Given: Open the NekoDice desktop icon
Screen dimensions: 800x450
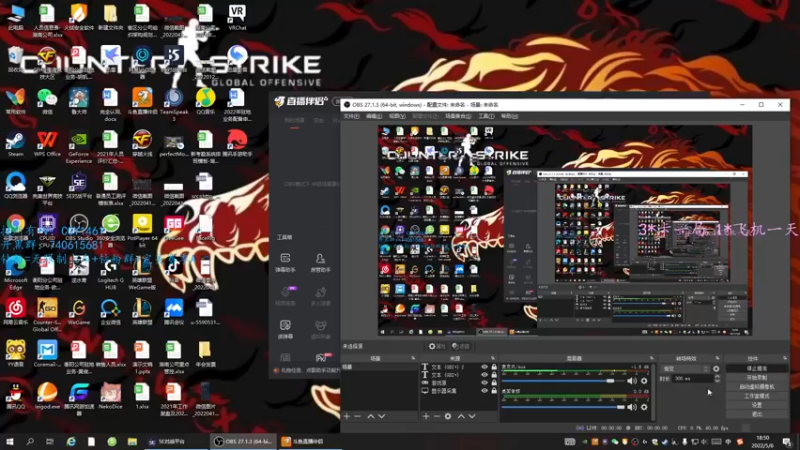Looking at the screenshot, I should [x=110, y=396].
